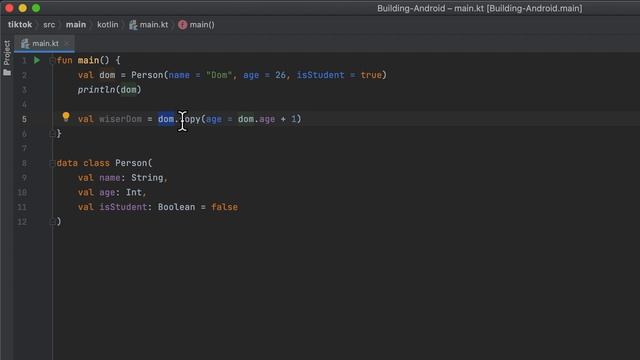Image resolution: width=640 pixels, height=360 pixels.
Task: Click the "Dom" string literal
Action: [219, 75]
